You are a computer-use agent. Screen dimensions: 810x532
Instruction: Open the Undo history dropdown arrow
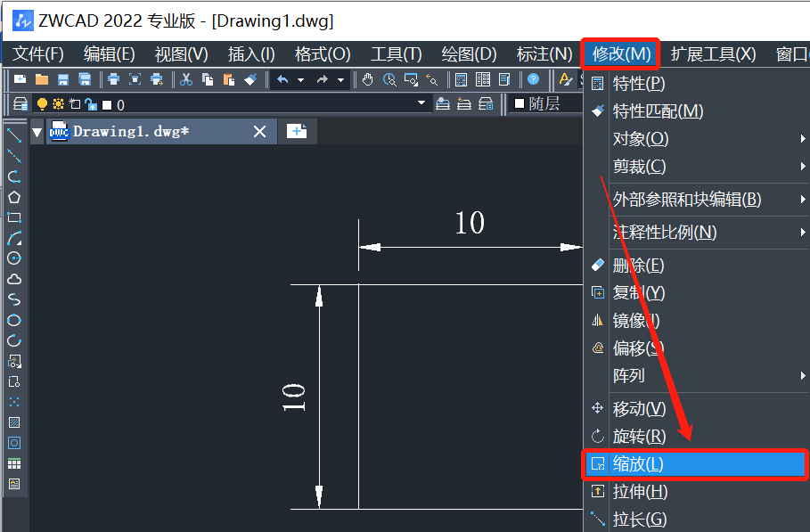(300, 80)
